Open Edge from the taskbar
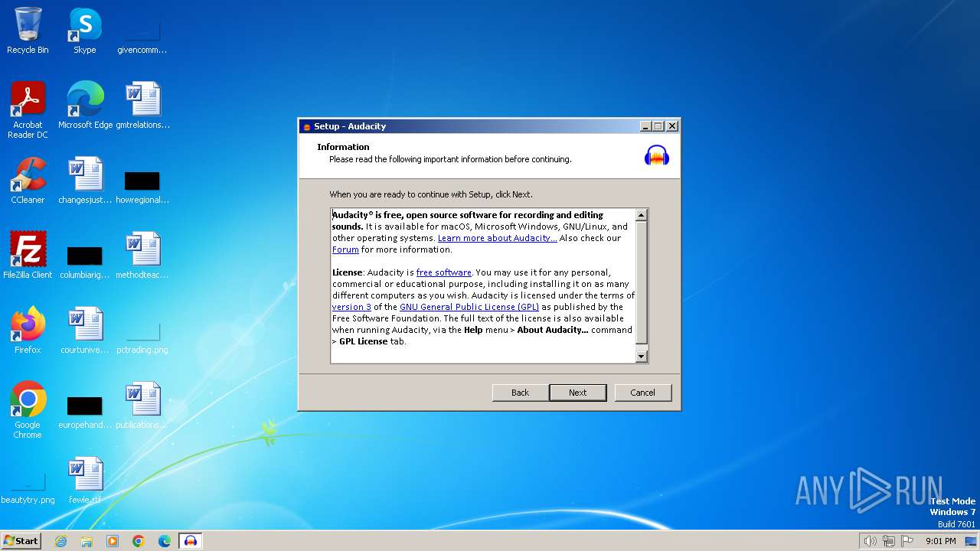980x551 pixels. [165, 541]
